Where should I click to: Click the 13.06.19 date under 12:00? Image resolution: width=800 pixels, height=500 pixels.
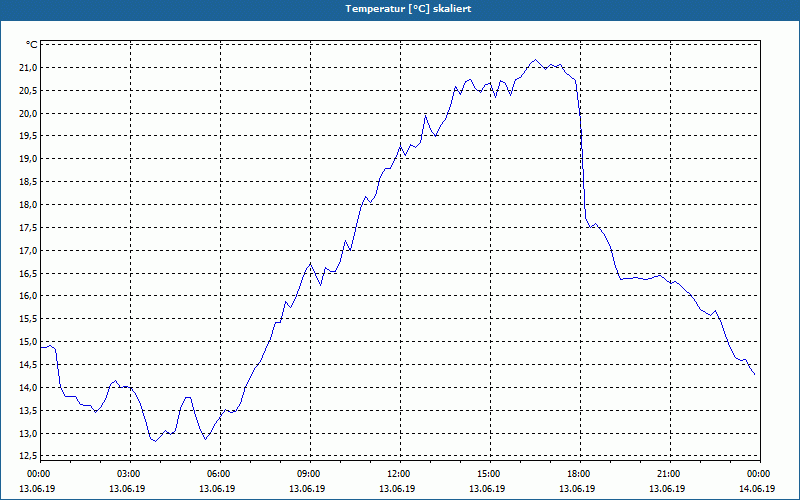pyautogui.click(x=397, y=488)
